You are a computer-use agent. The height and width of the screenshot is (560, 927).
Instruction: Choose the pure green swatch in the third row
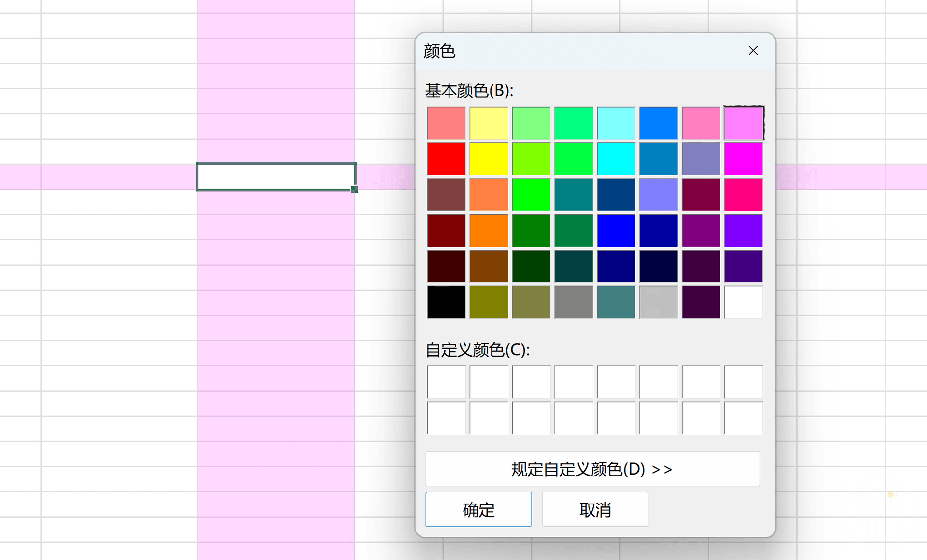pyautogui.click(x=531, y=195)
